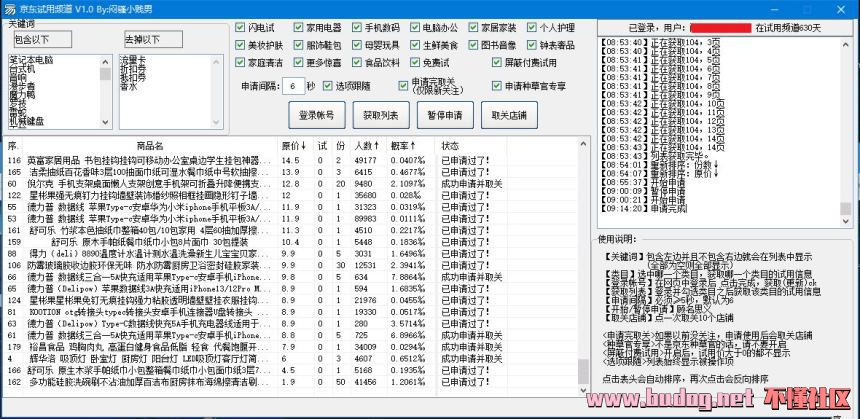Viewport: 860px width, 419px height.
Task: Sort by the 份 column header
Action: click(341, 146)
